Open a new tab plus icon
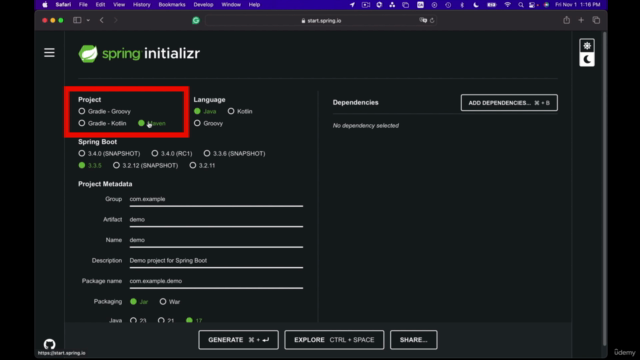The height and width of the screenshot is (360, 640). (581, 20)
